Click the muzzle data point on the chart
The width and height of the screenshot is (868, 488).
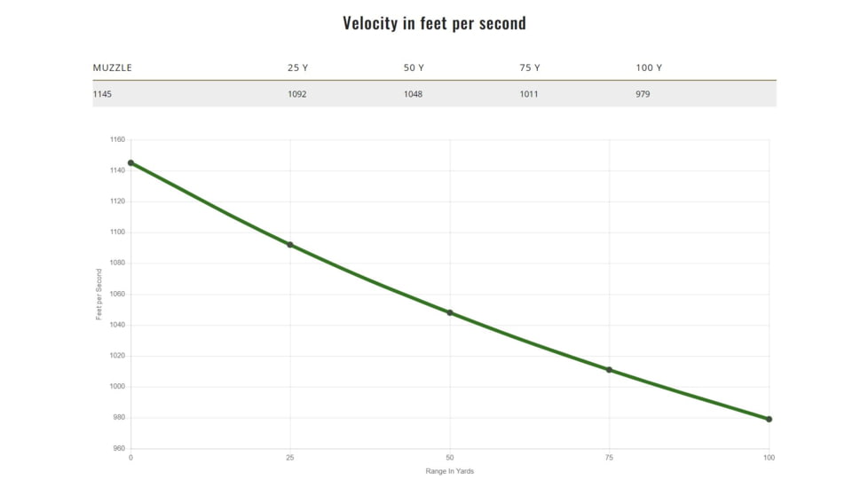[130, 163]
